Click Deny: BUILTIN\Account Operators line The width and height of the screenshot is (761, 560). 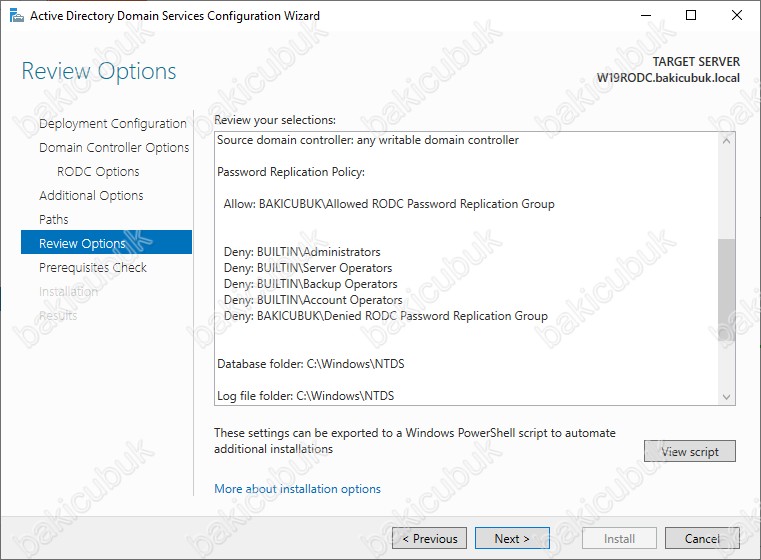point(313,300)
